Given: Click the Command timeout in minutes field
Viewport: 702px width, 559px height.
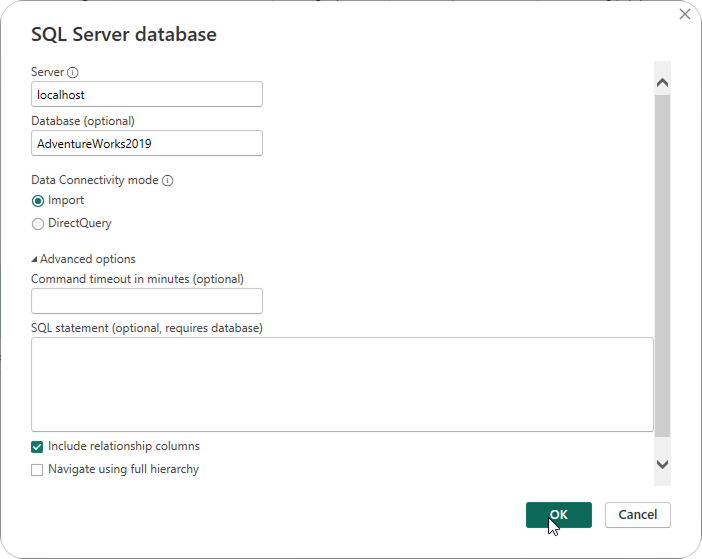Looking at the screenshot, I should [147, 301].
